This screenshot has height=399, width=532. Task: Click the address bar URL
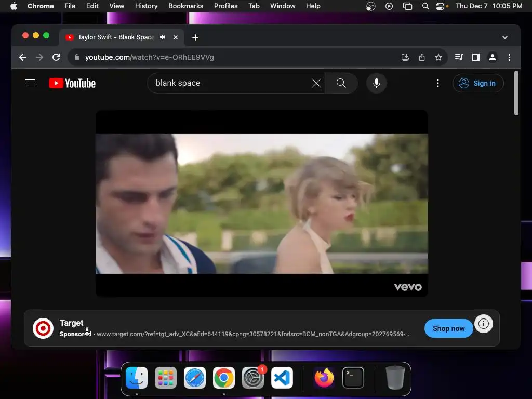[x=149, y=57]
